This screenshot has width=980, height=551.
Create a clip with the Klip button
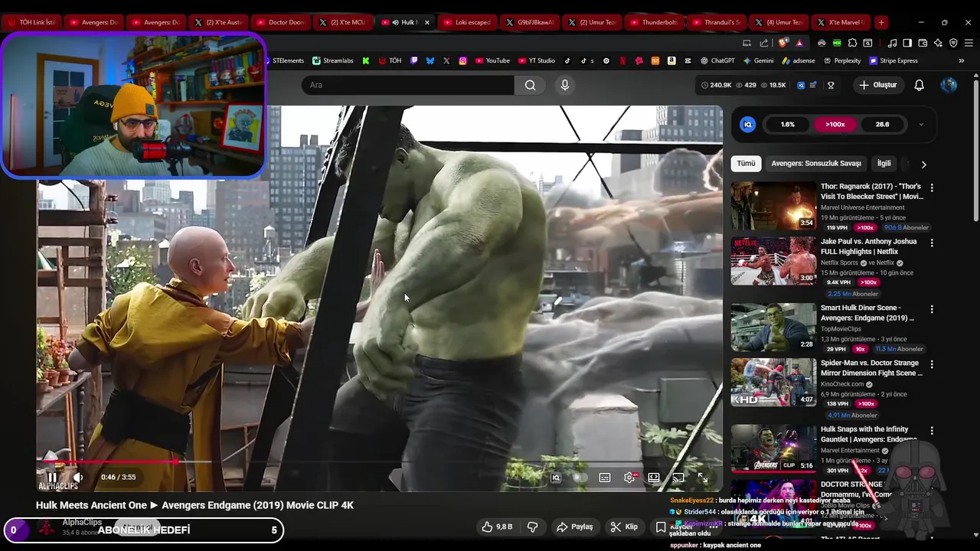[624, 527]
